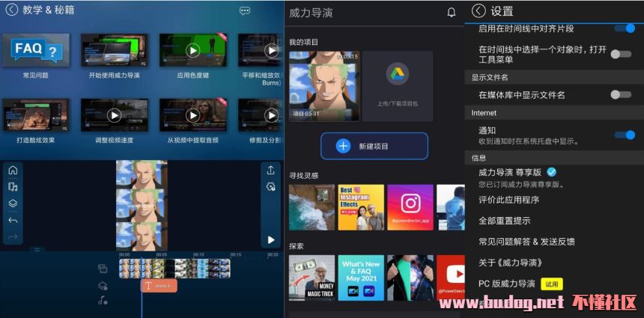The height and width of the screenshot is (318, 644).
Task: Select the orange title clip in timeline
Action: [x=160, y=286]
